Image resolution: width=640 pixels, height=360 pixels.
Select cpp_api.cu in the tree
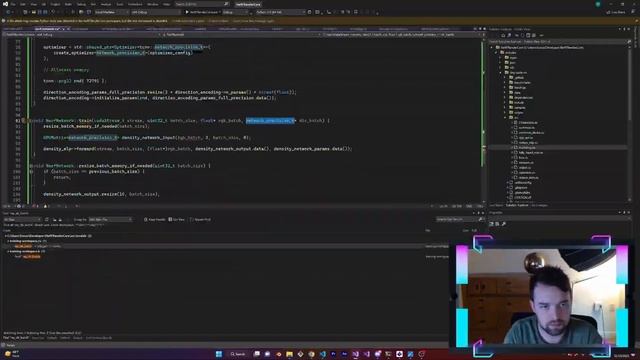pos(526,138)
